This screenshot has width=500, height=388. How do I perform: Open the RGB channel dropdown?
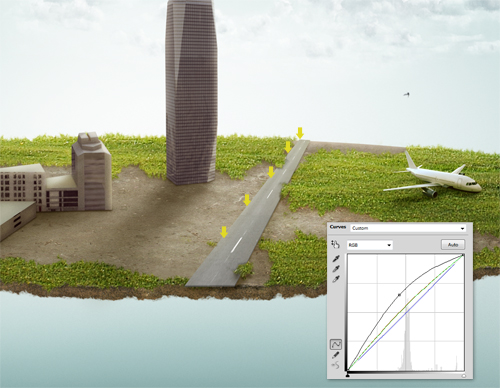coord(370,245)
